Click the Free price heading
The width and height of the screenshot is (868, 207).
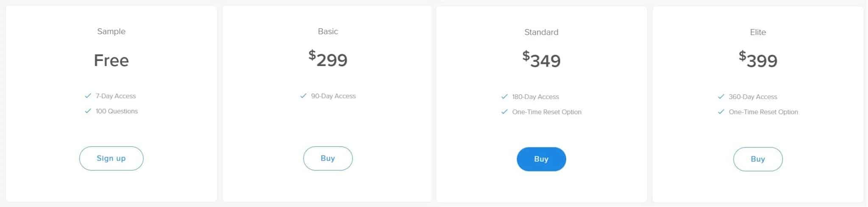tap(111, 60)
